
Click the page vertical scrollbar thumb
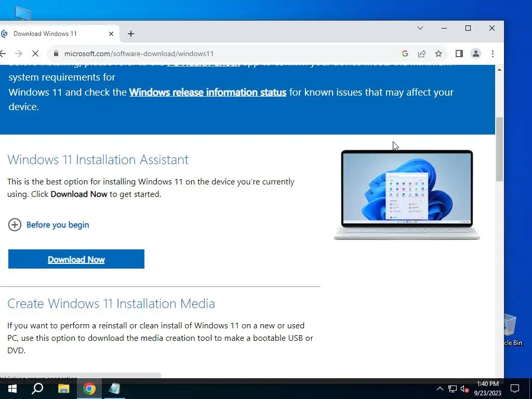click(x=499, y=149)
